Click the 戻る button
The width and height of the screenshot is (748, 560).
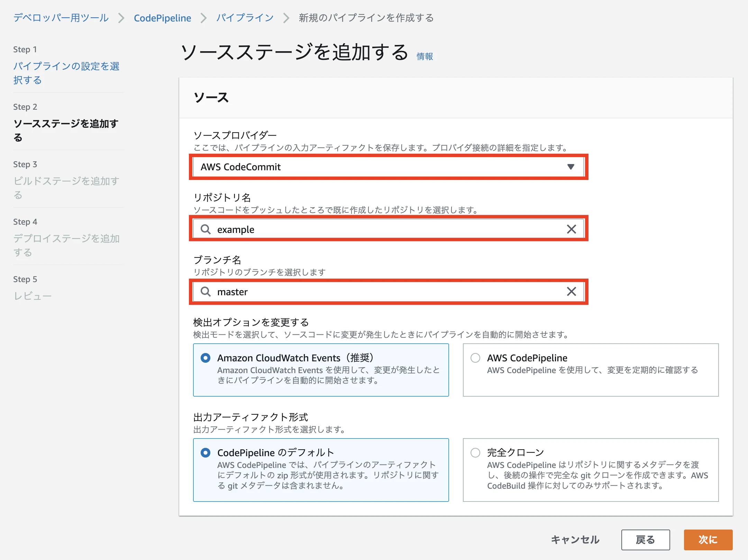(646, 540)
